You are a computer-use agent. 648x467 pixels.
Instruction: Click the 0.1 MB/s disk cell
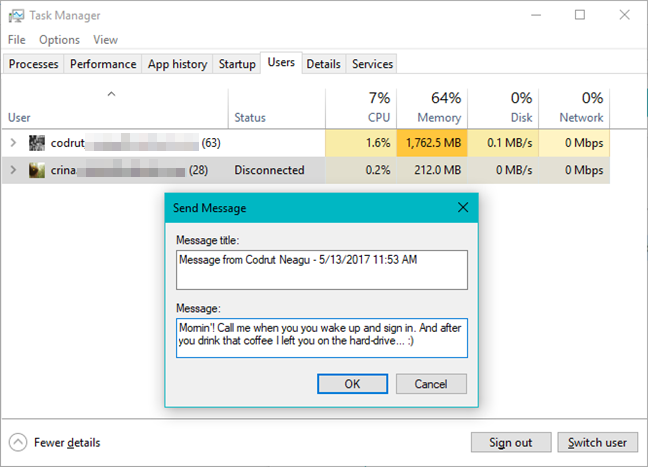[503, 143]
